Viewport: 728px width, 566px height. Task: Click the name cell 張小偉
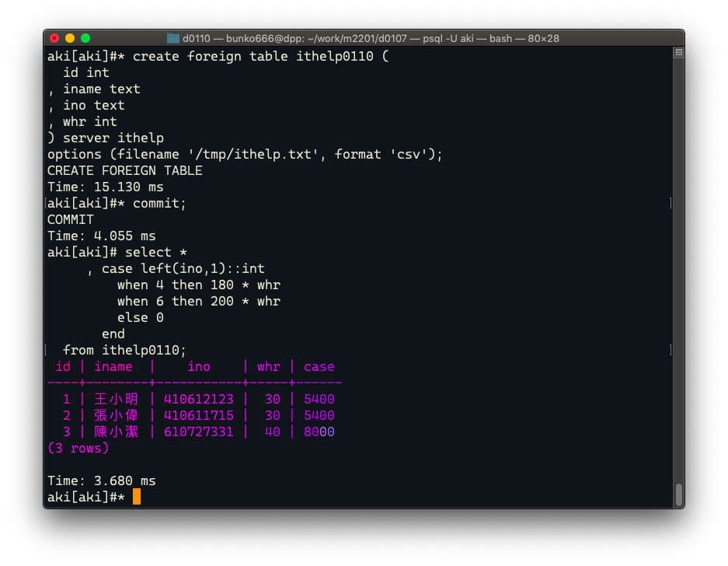[117, 415]
